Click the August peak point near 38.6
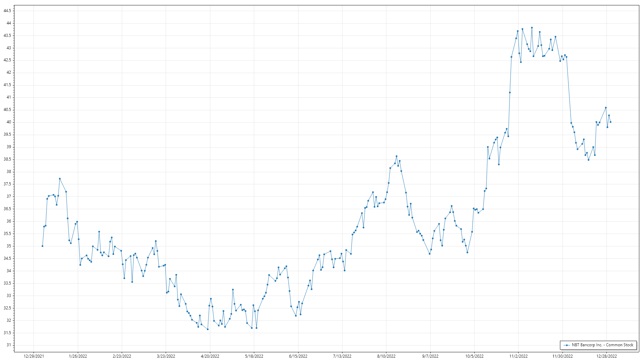This screenshot has height=362, width=644. [396, 156]
